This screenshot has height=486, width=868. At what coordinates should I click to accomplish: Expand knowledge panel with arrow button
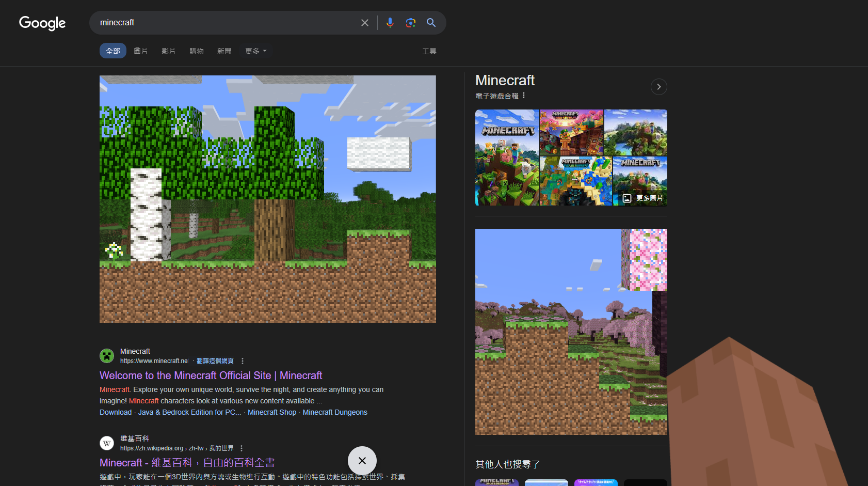(x=659, y=87)
